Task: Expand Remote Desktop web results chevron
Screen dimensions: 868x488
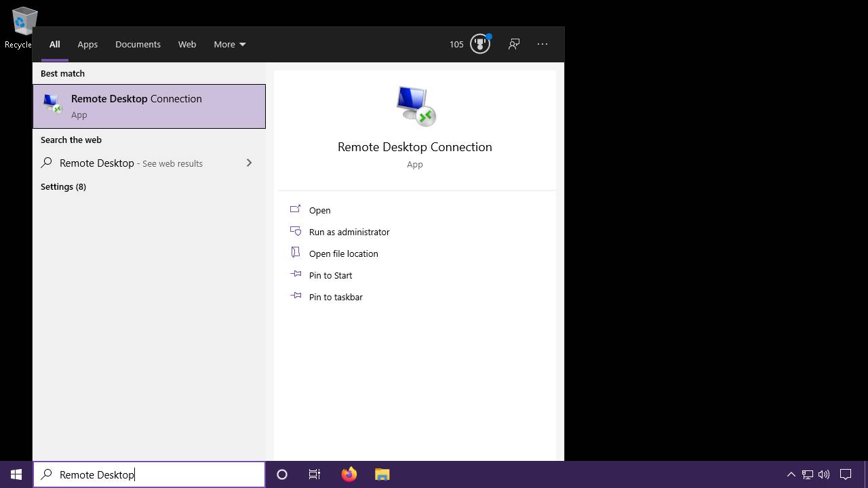Action: (x=249, y=163)
